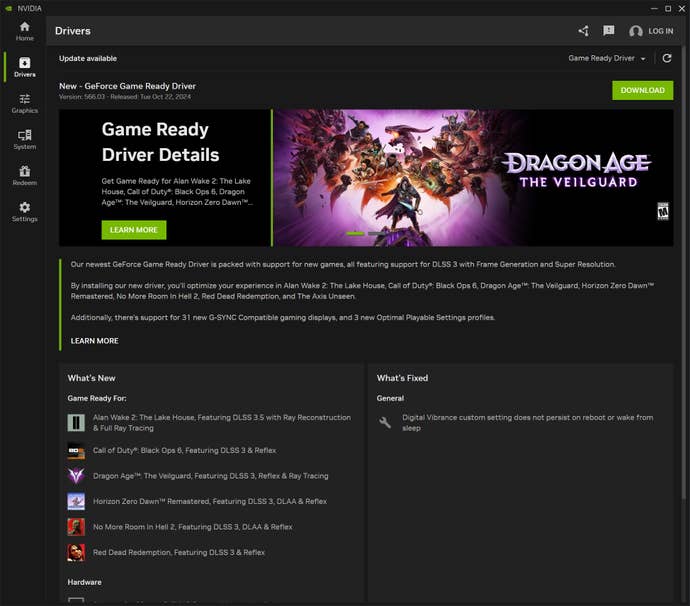Viewport: 690px width, 606px height.
Task: Click the Red Dead Redemption game icon
Action: tap(76, 552)
